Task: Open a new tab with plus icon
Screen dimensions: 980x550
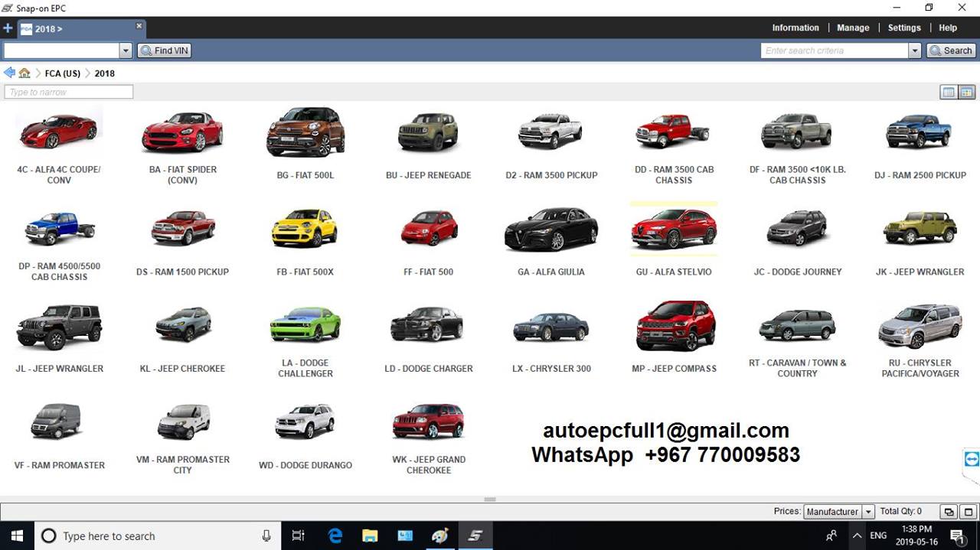Action: point(8,28)
